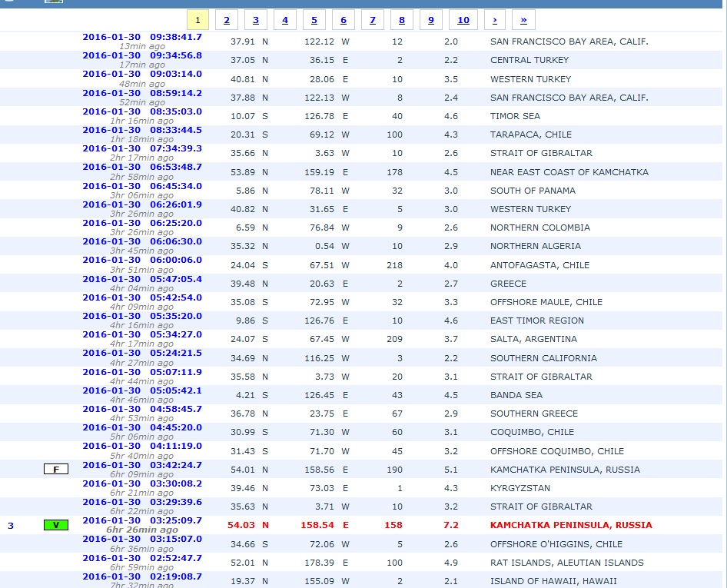This screenshot has height=588, width=727.
Task: Open the 05:35:20.0 East Timor event
Action: [x=142, y=316]
